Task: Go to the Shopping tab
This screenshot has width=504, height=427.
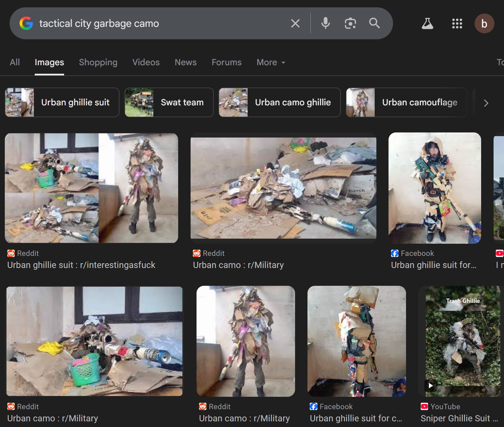Action: (x=98, y=62)
